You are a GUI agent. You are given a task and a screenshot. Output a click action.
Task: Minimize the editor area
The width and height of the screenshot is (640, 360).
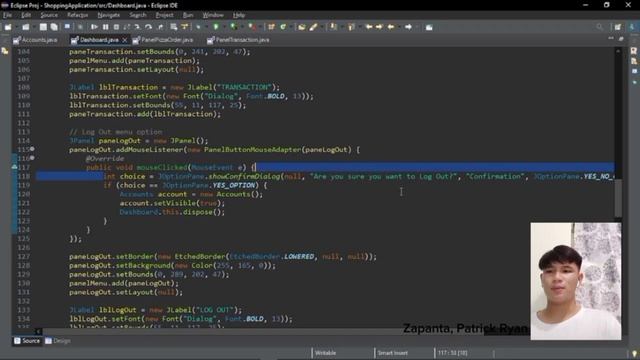coord(611,38)
